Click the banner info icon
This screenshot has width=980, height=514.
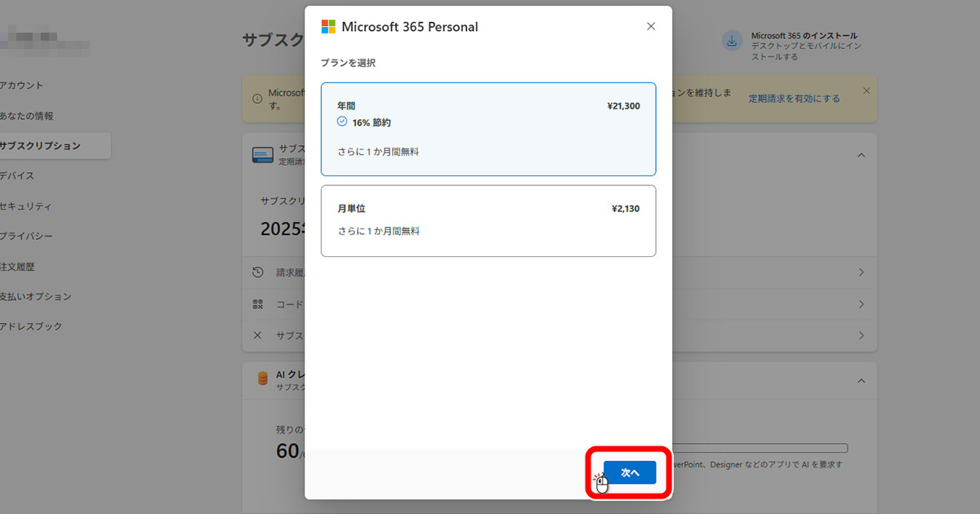(257, 99)
